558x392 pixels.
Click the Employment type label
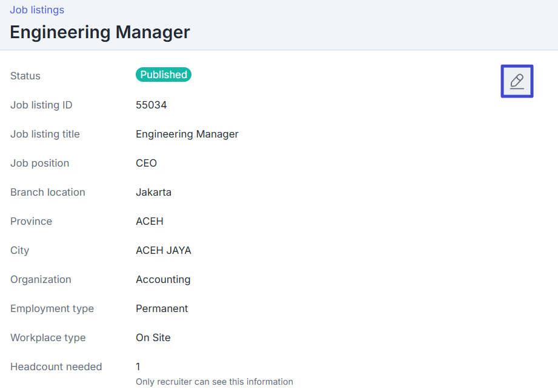click(52, 308)
